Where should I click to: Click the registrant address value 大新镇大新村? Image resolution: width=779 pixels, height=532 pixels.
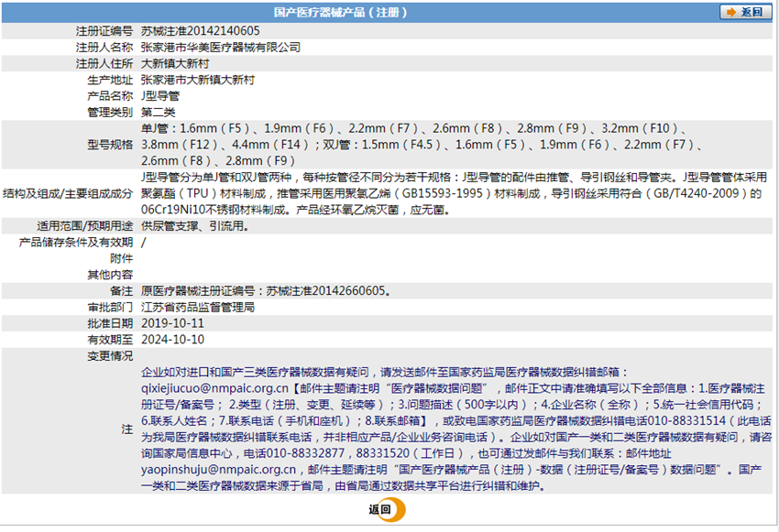175,63
